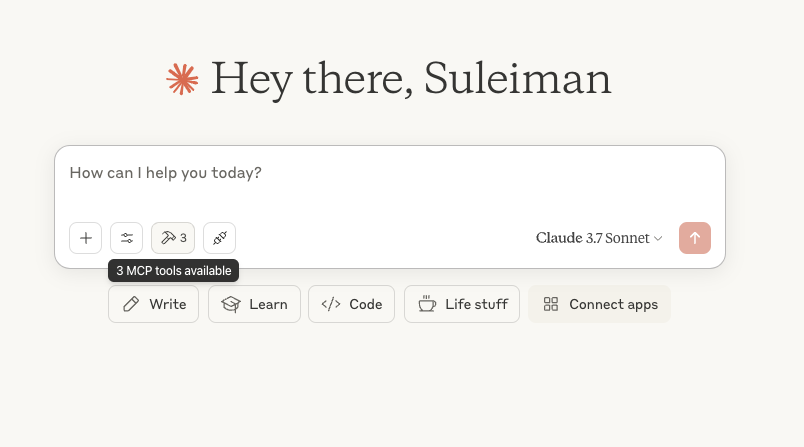This screenshot has height=447, width=804.
Task: Click the "3 MCP tools available" tooltip
Action: (x=174, y=271)
